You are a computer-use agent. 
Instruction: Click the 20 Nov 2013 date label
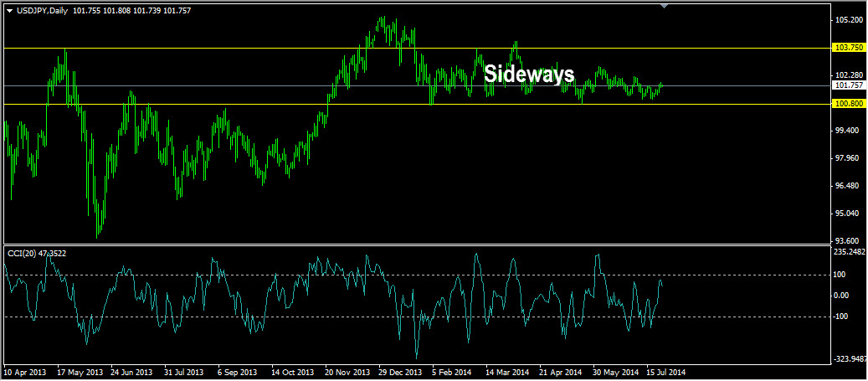(x=346, y=372)
